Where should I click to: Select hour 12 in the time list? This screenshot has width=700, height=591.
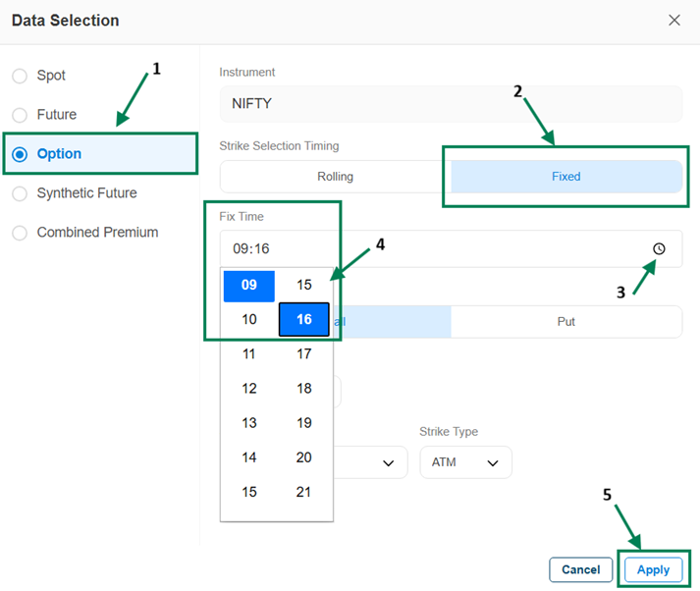coord(249,389)
